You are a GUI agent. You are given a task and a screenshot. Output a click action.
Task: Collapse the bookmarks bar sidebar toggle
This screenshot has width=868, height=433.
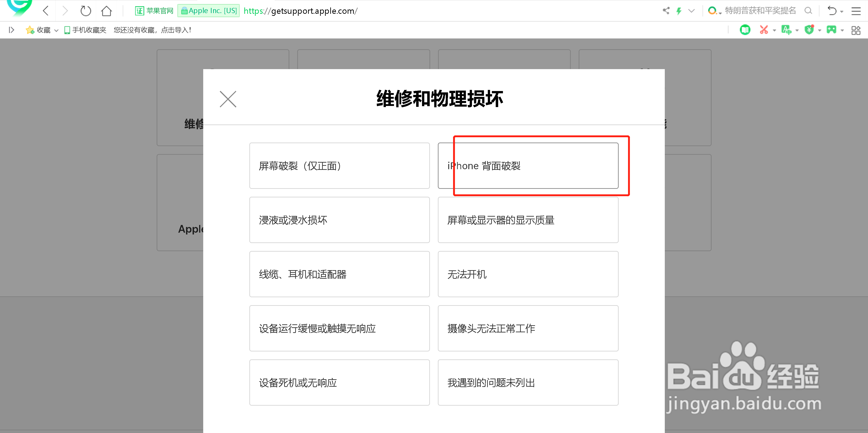(11, 30)
